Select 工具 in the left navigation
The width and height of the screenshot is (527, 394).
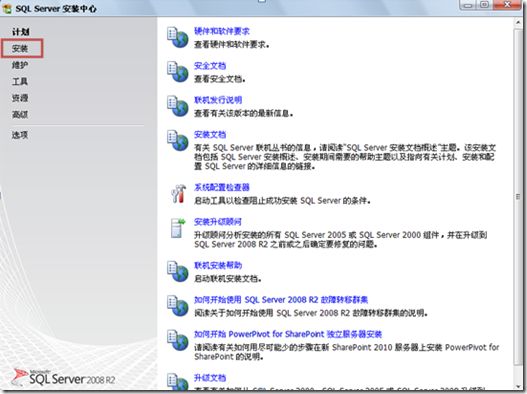click(20, 81)
